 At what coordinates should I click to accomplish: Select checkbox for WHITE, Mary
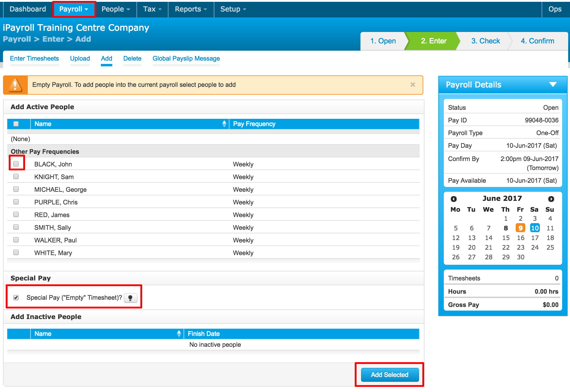coord(16,252)
